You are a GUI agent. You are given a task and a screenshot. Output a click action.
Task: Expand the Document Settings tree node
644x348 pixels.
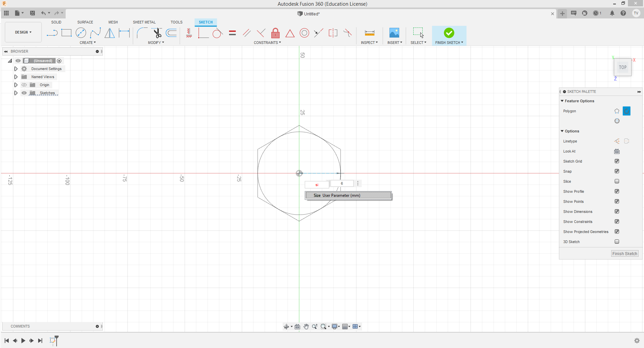16,69
